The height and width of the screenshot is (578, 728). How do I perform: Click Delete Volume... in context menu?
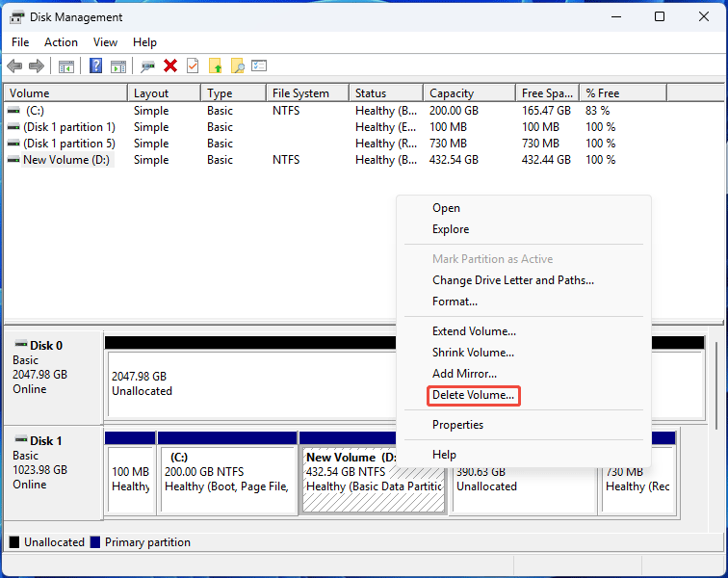coord(473,395)
